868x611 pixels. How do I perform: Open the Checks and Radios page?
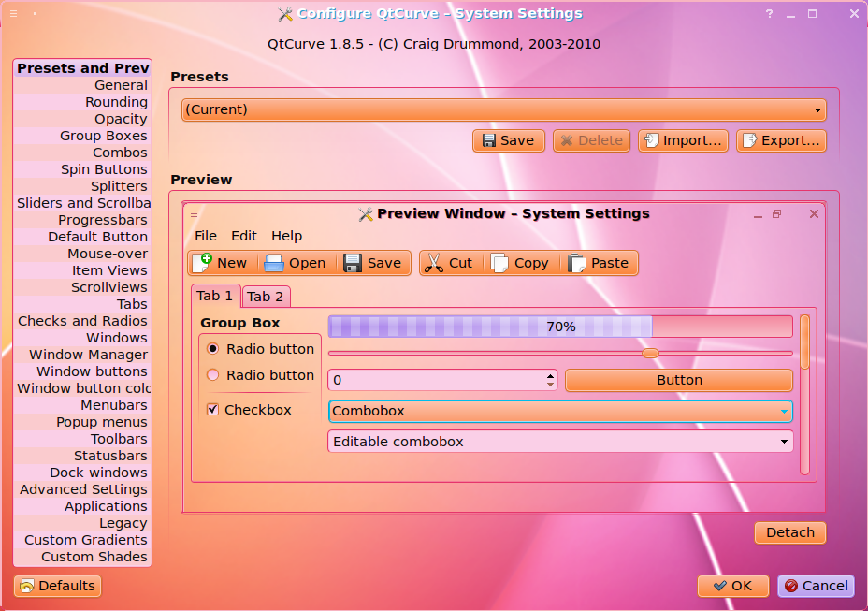[x=82, y=321]
